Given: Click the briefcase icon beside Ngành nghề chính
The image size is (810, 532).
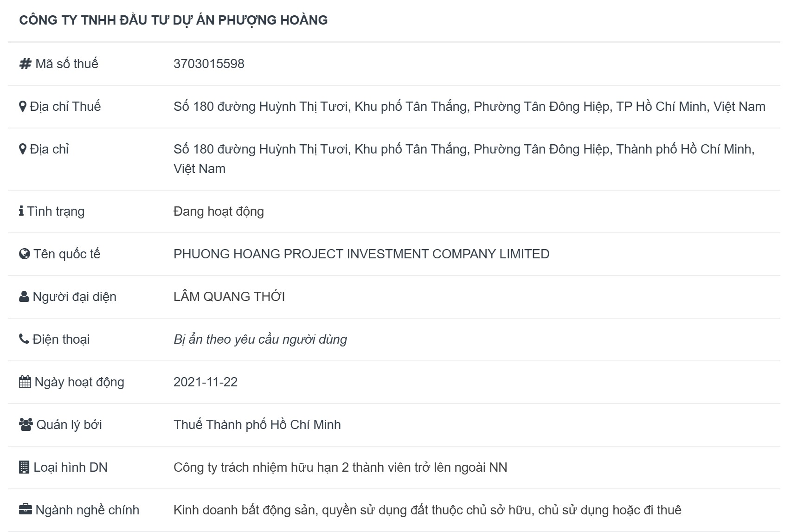Looking at the screenshot, I should coord(25,510).
